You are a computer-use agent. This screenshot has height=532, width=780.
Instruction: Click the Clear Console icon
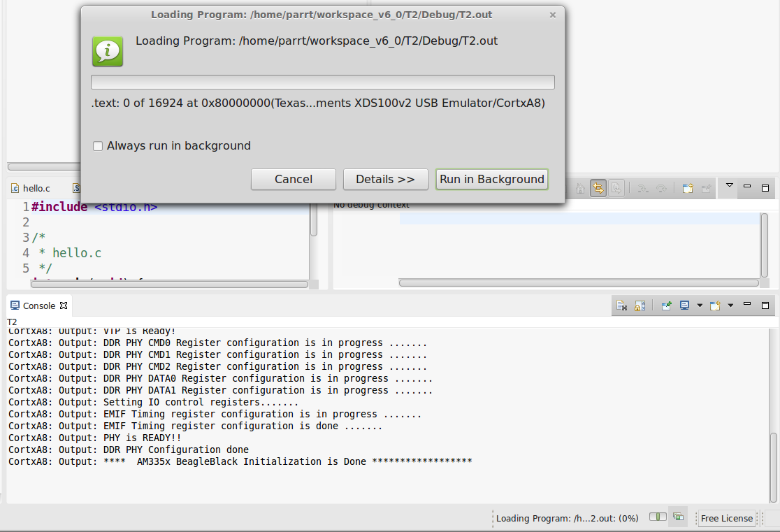(x=622, y=305)
